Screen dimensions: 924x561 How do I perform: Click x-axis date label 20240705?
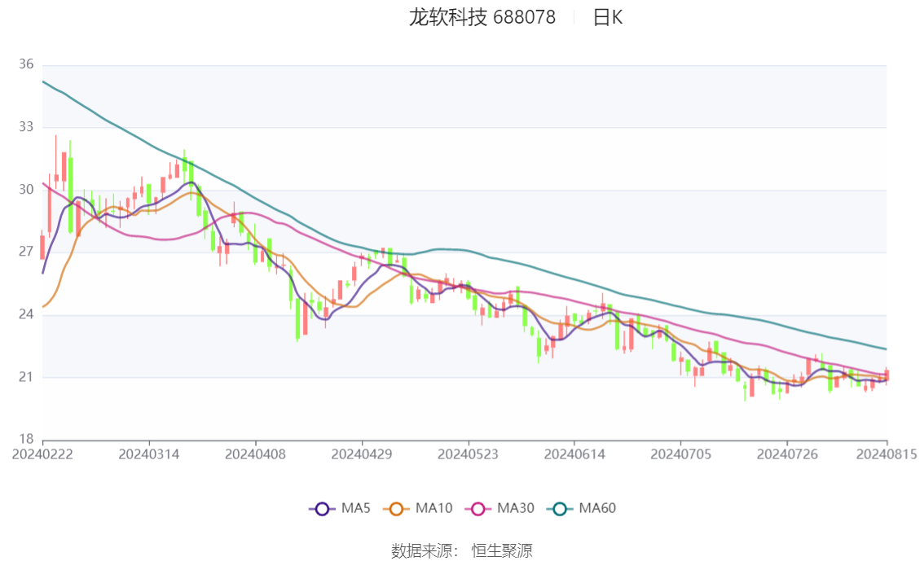(680, 454)
